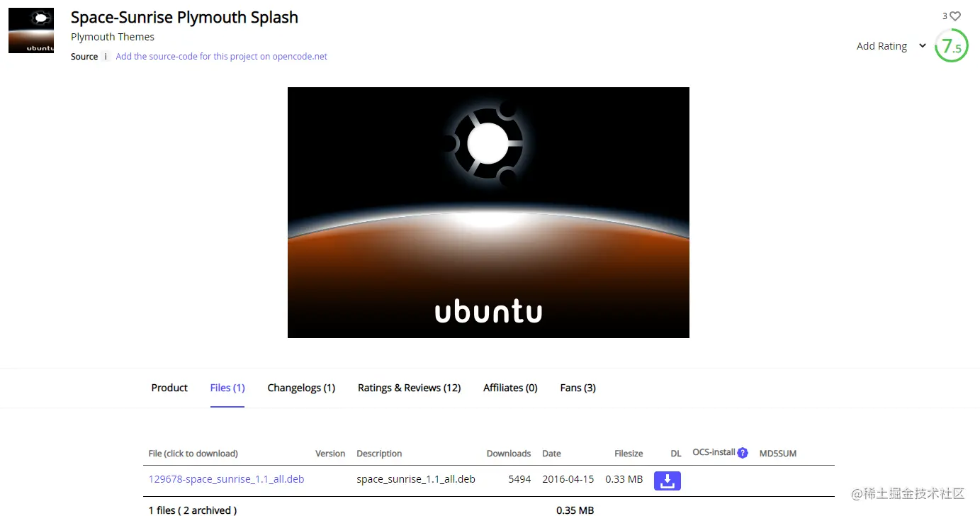
Task: Switch to the Affiliates (0) tab
Action: click(510, 388)
